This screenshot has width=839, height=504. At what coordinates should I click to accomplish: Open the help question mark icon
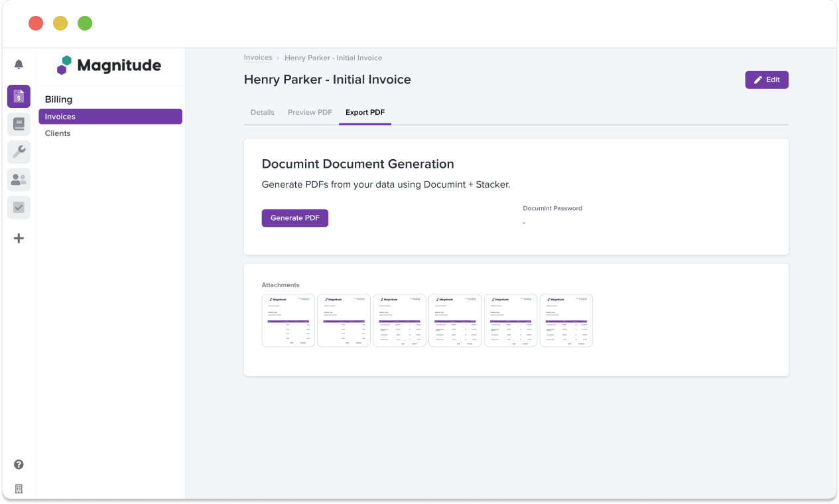click(x=19, y=464)
